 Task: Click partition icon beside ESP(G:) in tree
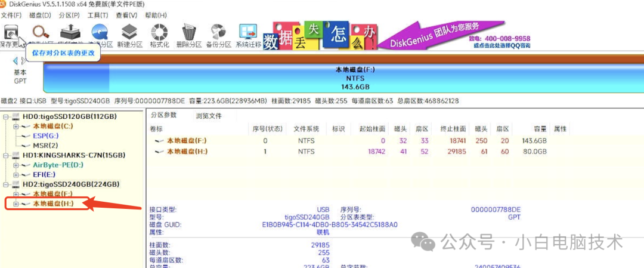26,136
